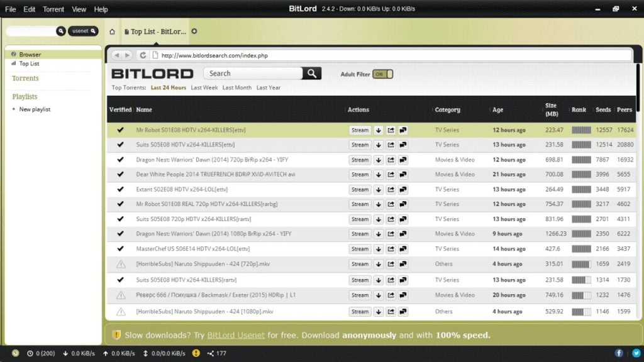Select the Last Year filter
Image resolution: width=644 pixels, height=362 pixels.
click(268, 87)
